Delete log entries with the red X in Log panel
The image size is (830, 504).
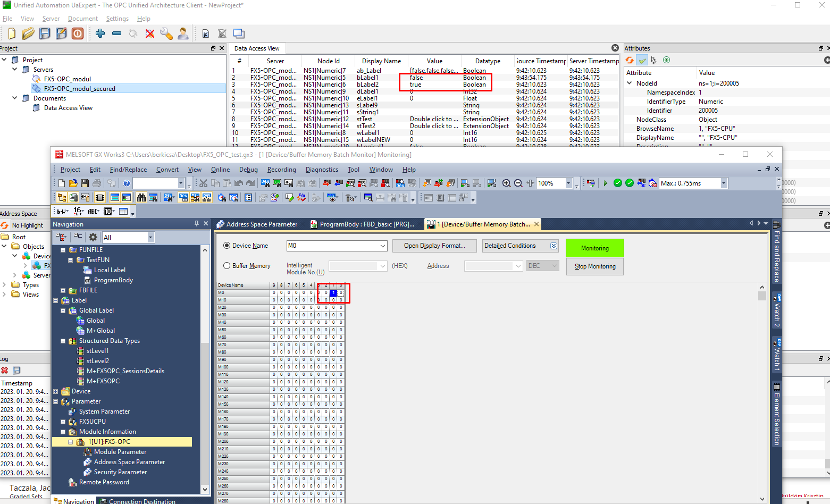(x=5, y=370)
